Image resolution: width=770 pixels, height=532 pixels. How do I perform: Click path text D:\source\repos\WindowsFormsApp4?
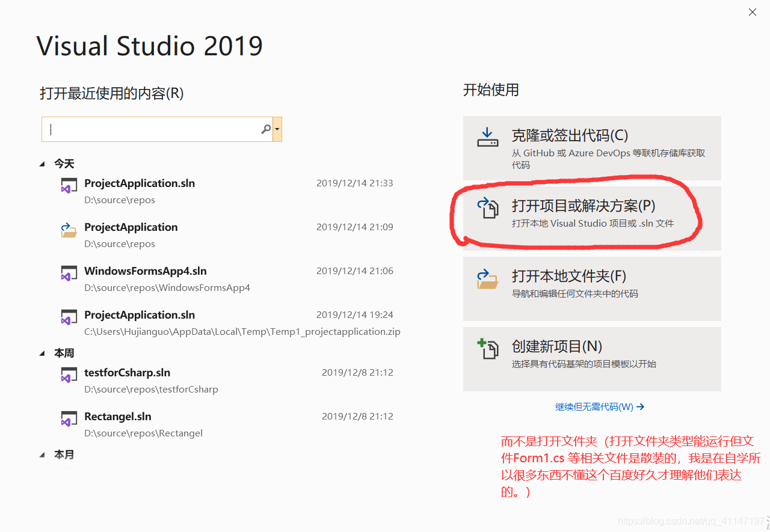coord(167,288)
